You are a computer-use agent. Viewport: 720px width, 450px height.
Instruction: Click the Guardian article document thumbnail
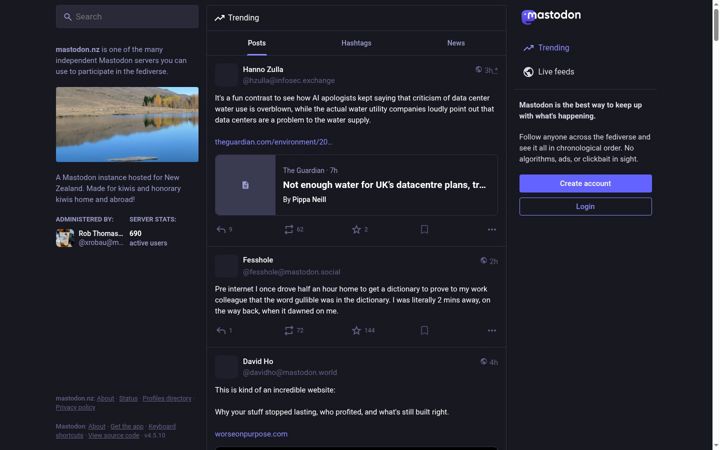click(245, 185)
